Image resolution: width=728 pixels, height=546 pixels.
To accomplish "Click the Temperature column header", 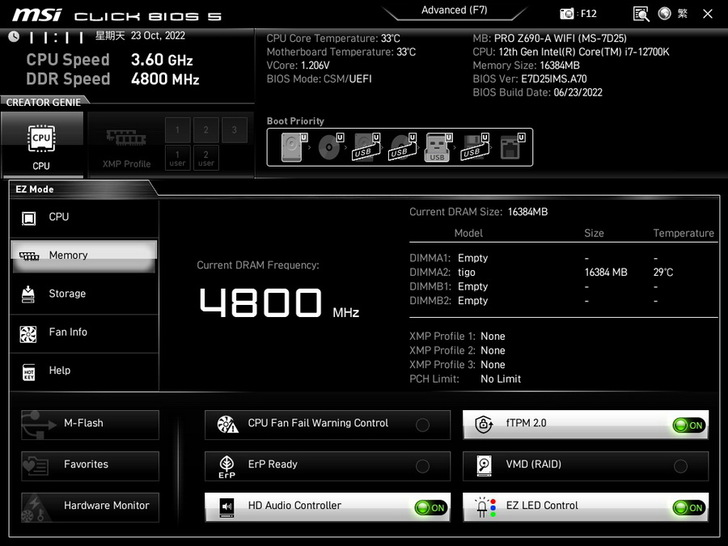I will 683,233.
